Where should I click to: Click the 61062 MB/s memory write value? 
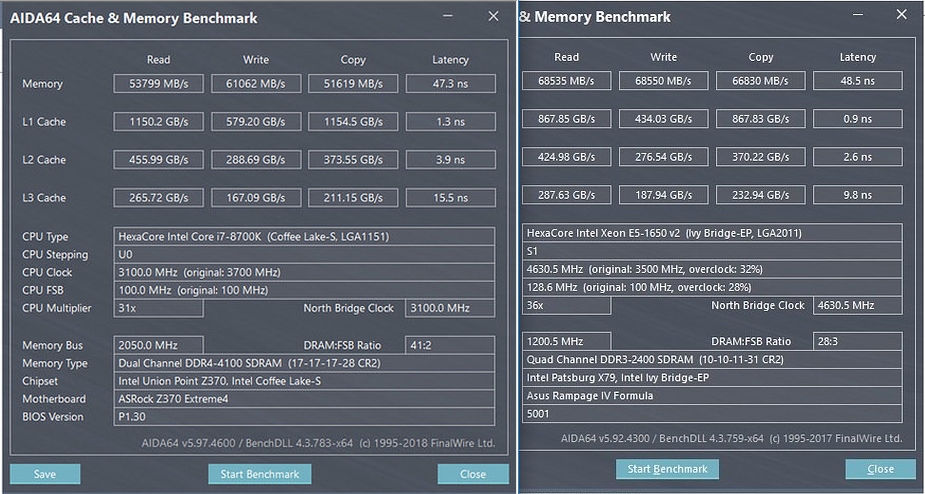(x=256, y=84)
